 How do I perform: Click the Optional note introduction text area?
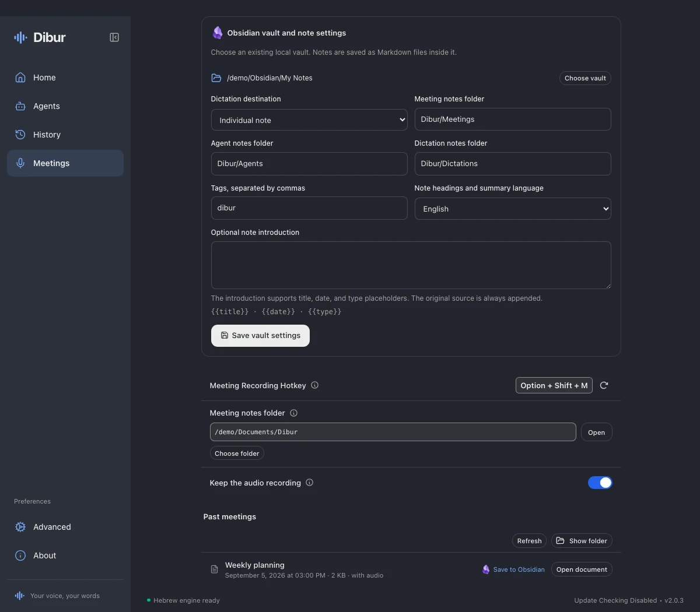tap(411, 265)
